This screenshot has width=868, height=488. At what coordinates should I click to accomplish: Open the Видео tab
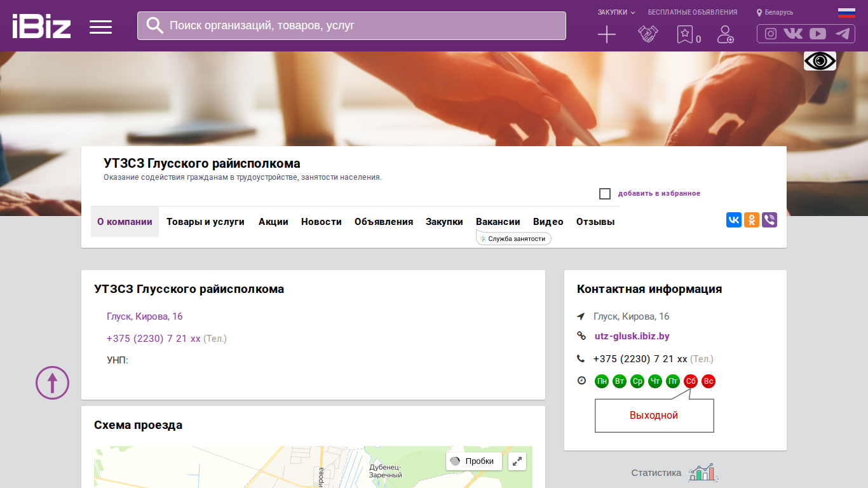coord(548,222)
